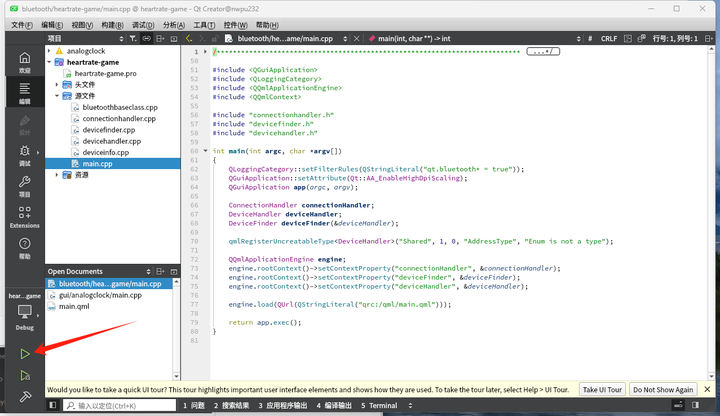
Task: Start debugging with the debug-run icon
Action: [x=25, y=376]
